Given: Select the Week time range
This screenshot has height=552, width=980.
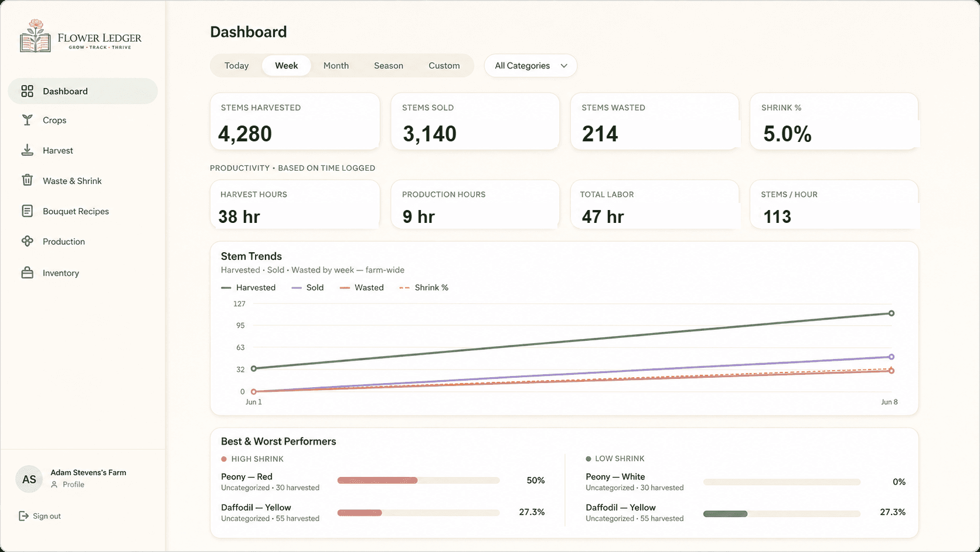Looking at the screenshot, I should [x=287, y=66].
